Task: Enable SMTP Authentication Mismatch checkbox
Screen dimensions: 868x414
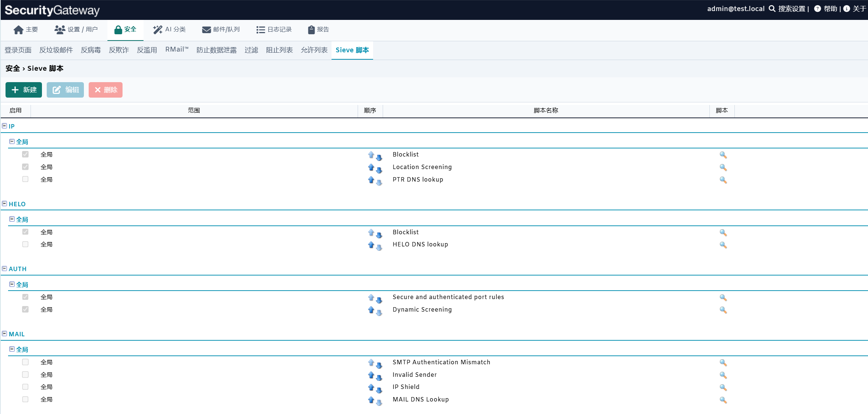Action: point(25,362)
